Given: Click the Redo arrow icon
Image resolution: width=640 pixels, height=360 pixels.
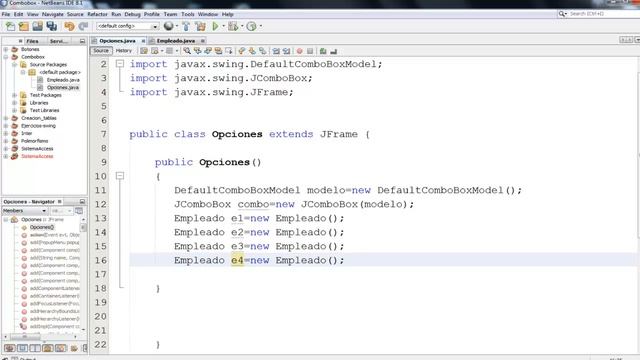Looking at the screenshot, I should (83, 27).
